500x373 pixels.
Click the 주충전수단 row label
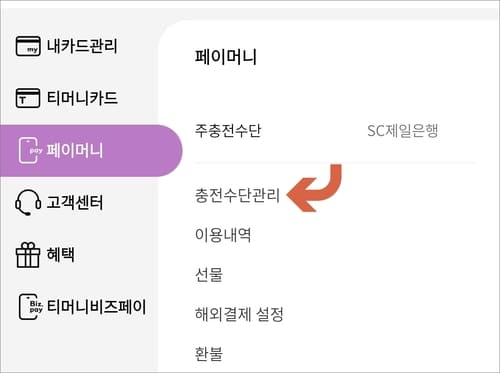(228, 131)
